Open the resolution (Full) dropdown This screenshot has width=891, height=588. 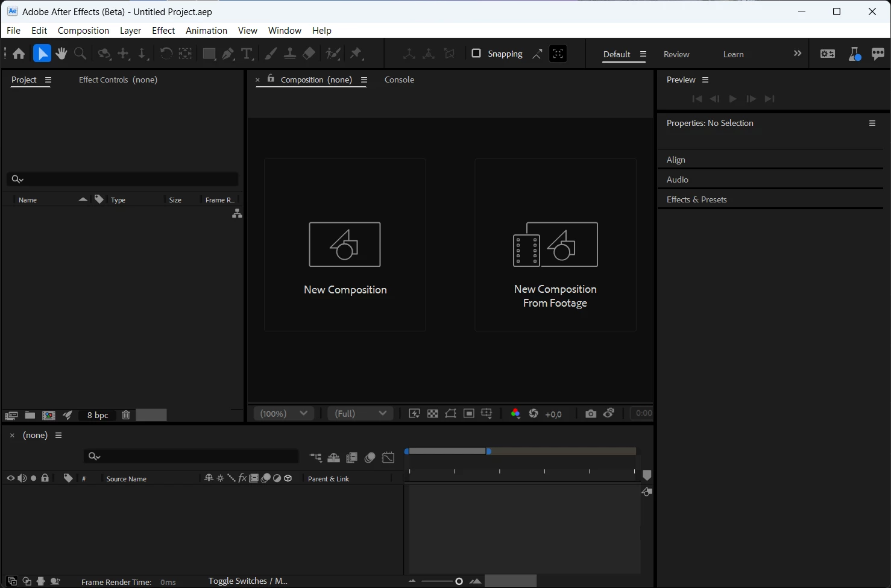pyautogui.click(x=360, y=413)
